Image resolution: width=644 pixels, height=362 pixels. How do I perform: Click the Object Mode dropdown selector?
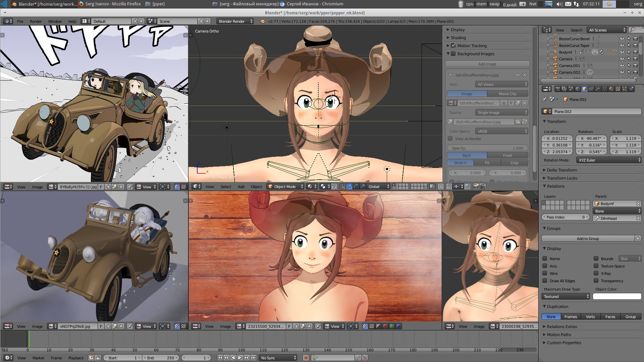pos(283,186)
